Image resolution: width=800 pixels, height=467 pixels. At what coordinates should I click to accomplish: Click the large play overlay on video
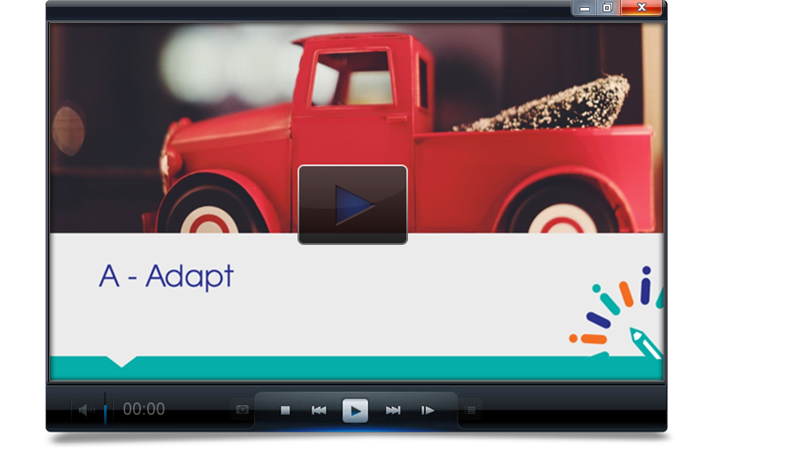click(x=353, y=204)
